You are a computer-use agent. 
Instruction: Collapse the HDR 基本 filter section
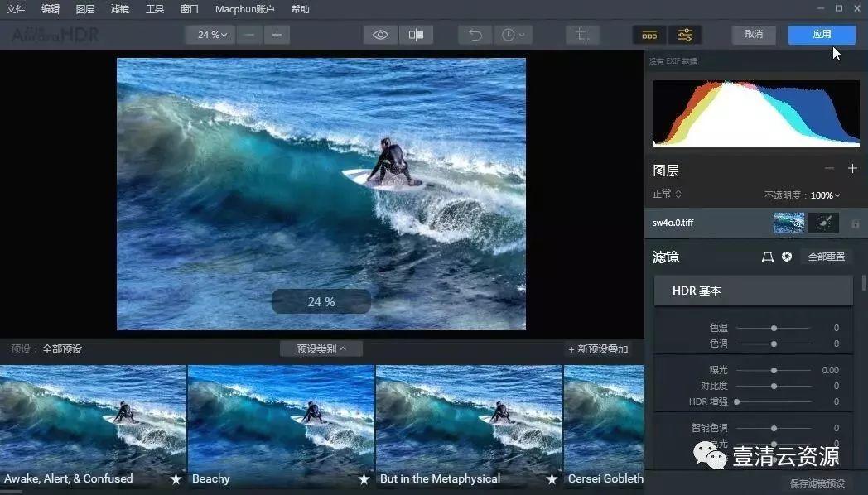(x=753, y=291)
